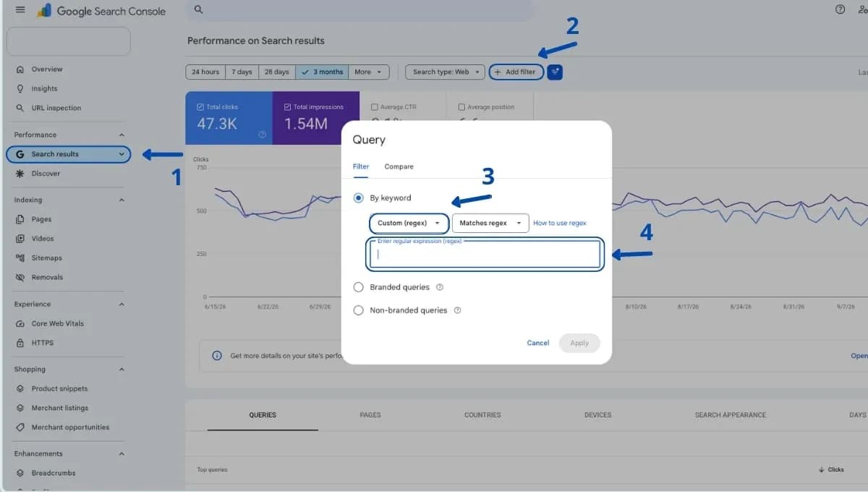Sort by the Clicks column header
This screenshot has width=868, height=492.
coord(832,470)
